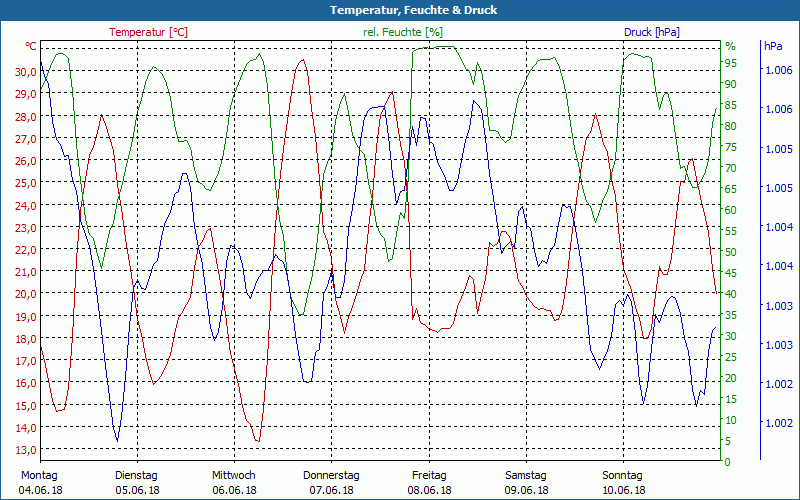Click the 70 humidity axis value
Image resolution: width=800 pixels, height=500 pixels.
731,168
